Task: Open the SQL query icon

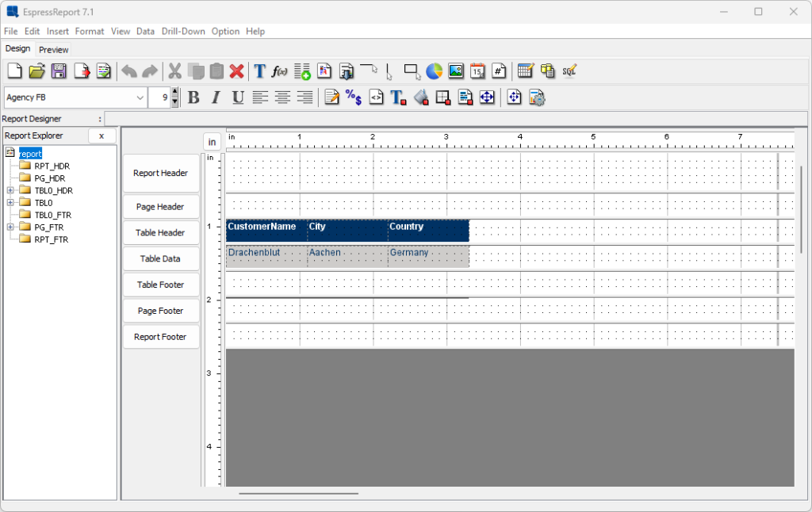Action: coord(569,71)
